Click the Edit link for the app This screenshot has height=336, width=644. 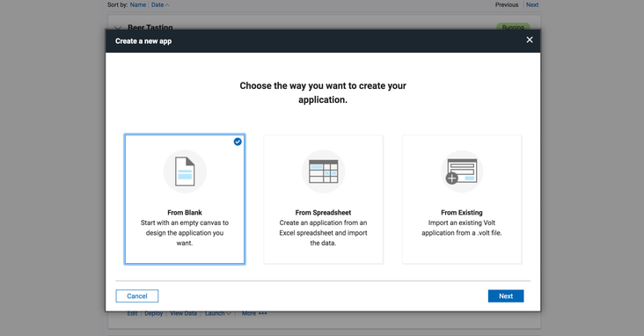click(x=132, y=313)
